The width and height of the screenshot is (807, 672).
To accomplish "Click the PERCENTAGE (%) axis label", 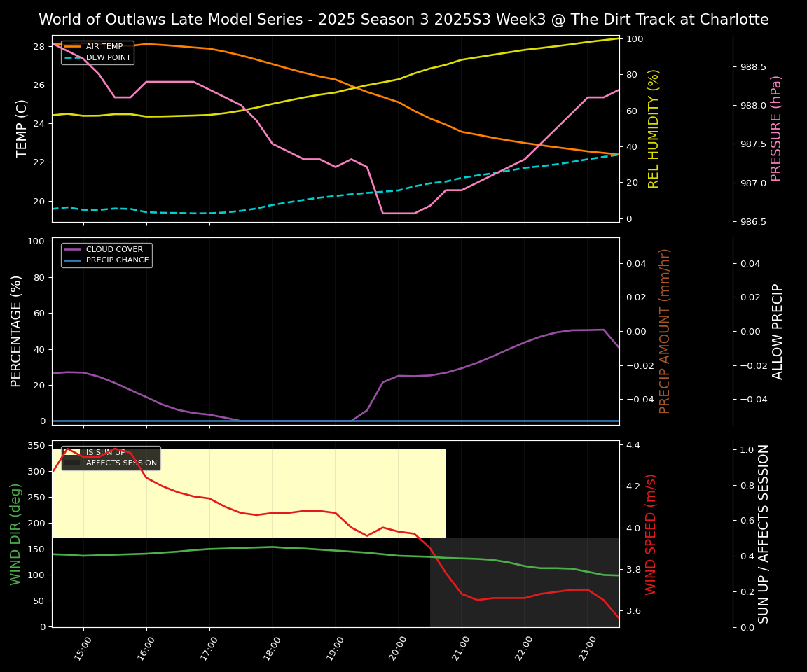I will click(x=16, y=331).
